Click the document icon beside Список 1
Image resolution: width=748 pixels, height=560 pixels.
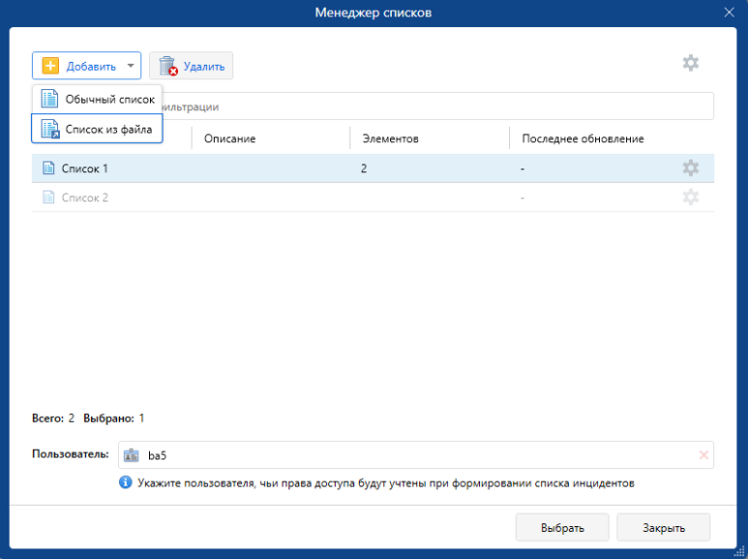coord(48,168)
